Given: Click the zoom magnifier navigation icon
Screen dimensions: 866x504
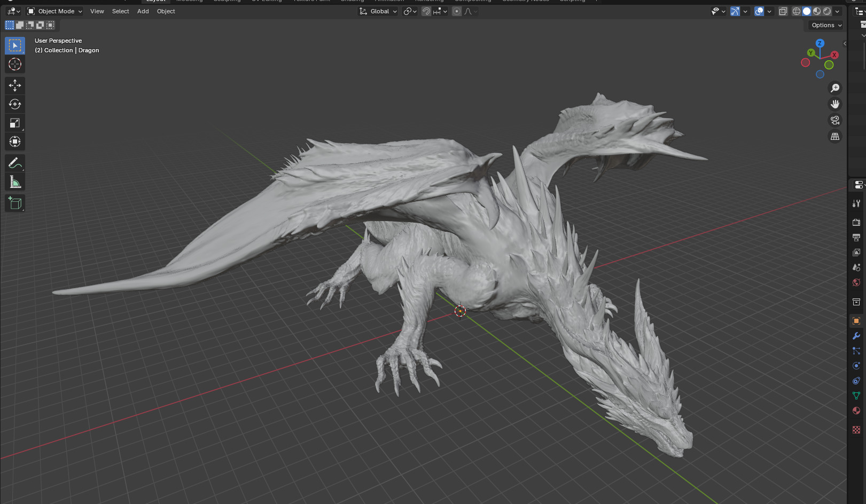Looking at the screenshot, I should point(835,88).
